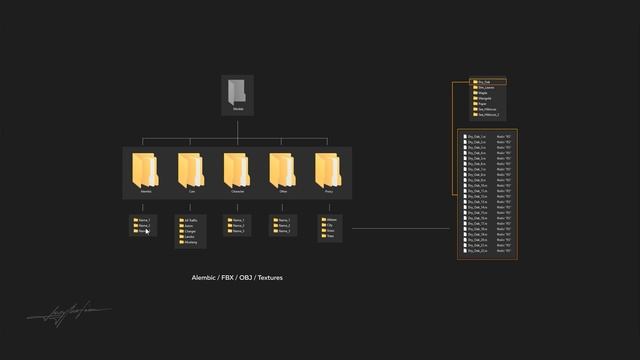Select the Dry_Oak_10.rs file row
This screenshot has height=360, width=640.
pos(487,185)
